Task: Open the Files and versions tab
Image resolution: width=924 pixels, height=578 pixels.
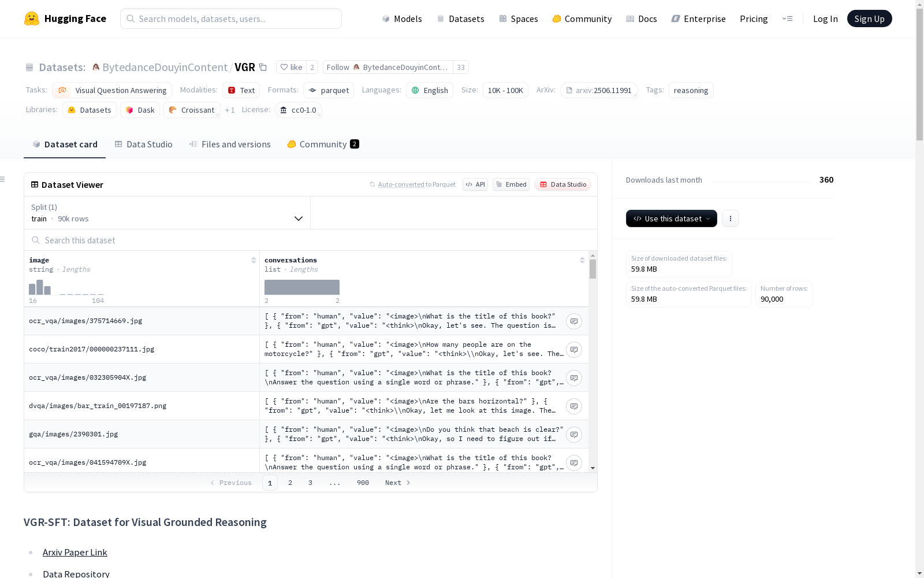Action: click(230, 144)
